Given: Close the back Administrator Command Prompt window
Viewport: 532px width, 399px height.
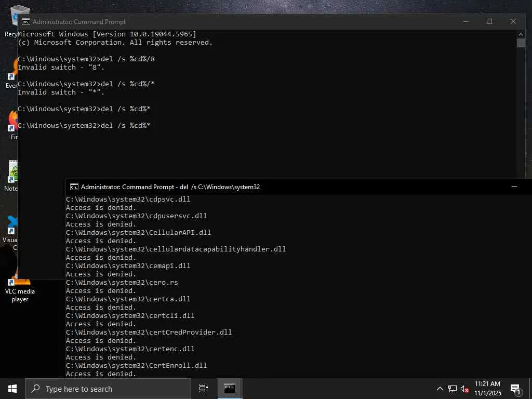Looking at the screenshot, I should pos(513,22).
